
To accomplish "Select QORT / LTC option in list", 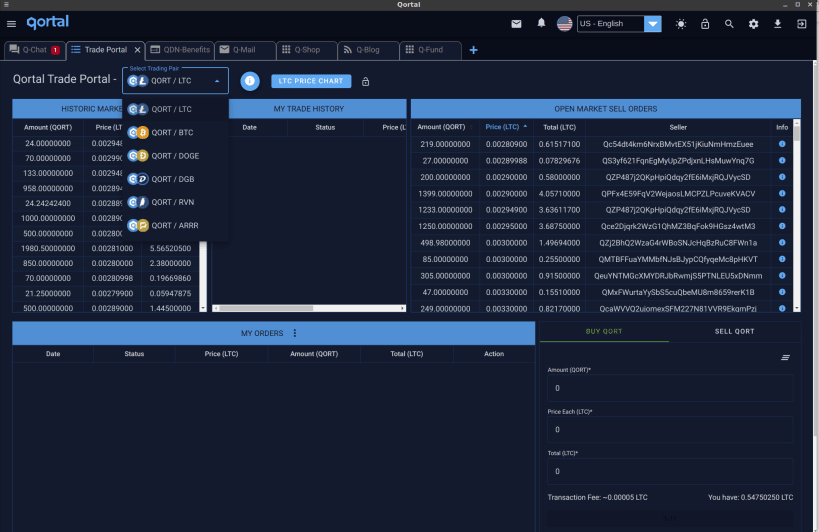I will click(176, 109).
